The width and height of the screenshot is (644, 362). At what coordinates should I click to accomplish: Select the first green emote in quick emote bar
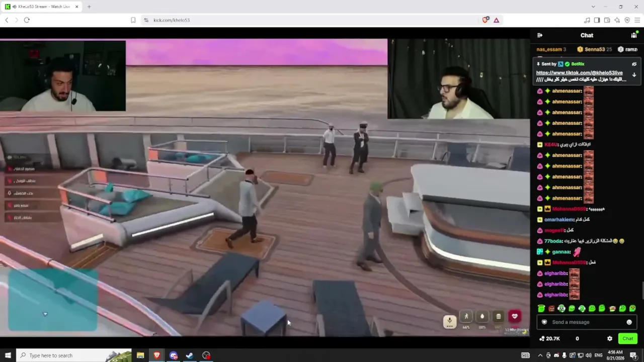[541, 308]
